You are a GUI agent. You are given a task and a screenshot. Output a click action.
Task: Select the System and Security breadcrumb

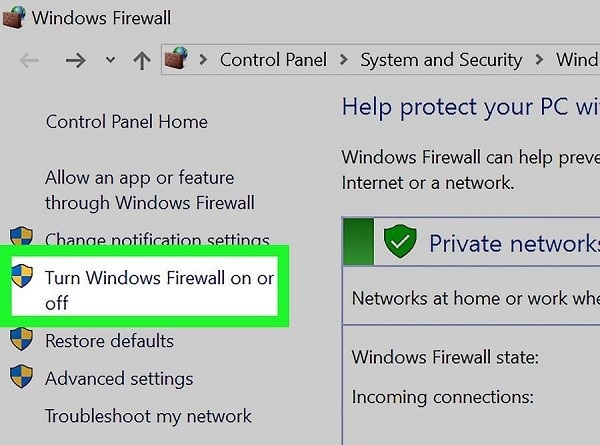441,60
